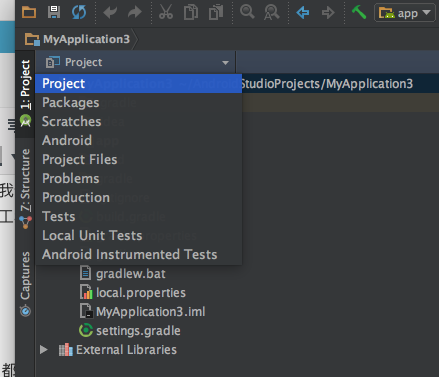Select Project in the view list
Image resolution: width=439 pixels, height=377 pixels.
(x=138, y=83)
